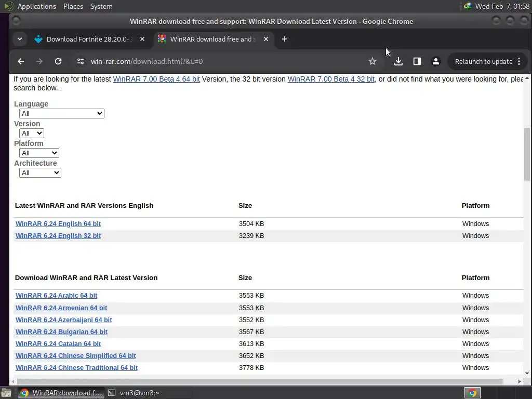Download WinRAR 6.24 Bulgarian 64 bit
This screenshot has width=532, height=399.
tap(61, 331)
